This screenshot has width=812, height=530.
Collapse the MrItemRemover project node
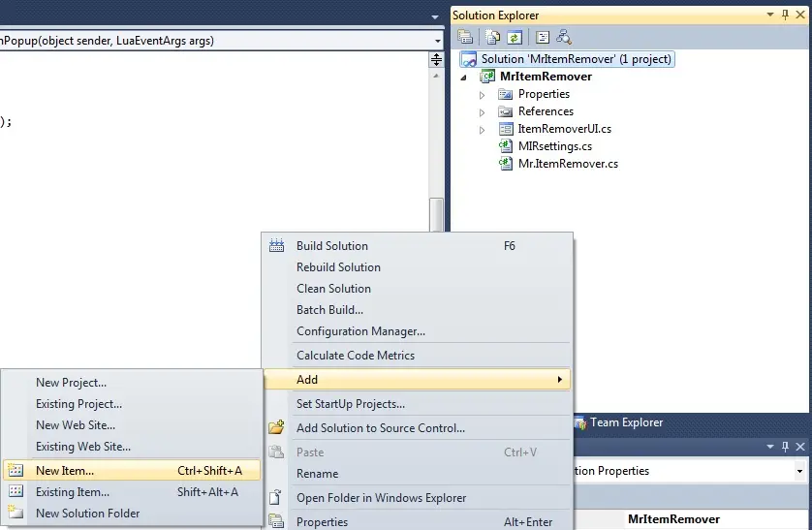(x=464, y=78)
